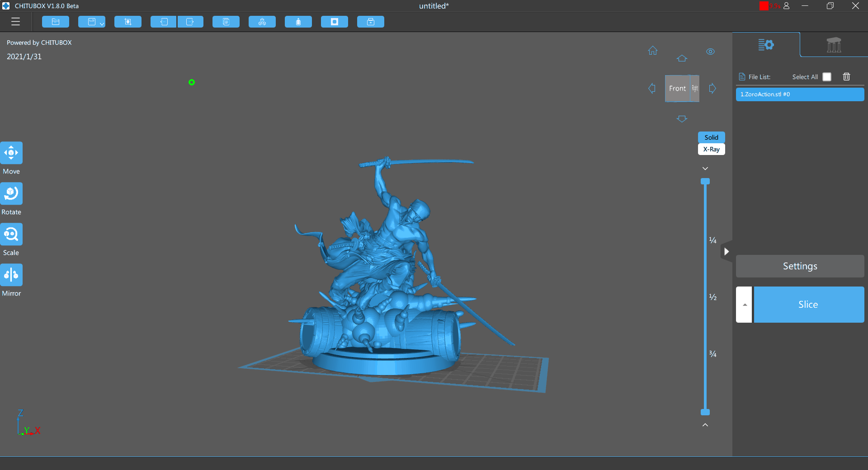Screen dimensions: 868x470
Task: Delete selected file with trash icon
Action: (846, 77)
